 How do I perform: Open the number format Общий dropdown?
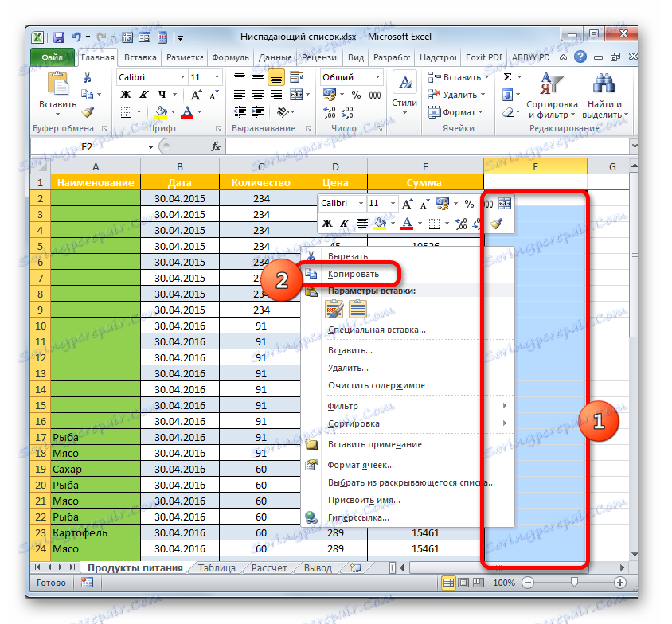click(x=377, y=77)
